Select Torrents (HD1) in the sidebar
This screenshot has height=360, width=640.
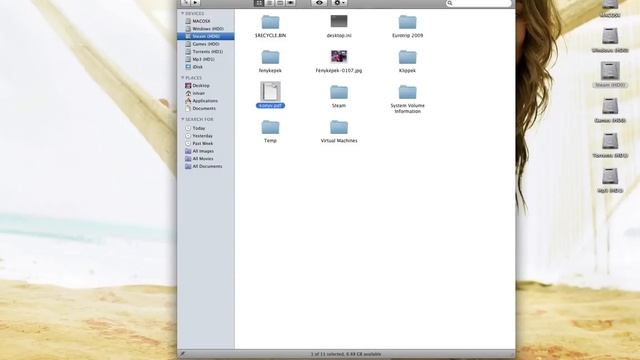coord(206,51)
